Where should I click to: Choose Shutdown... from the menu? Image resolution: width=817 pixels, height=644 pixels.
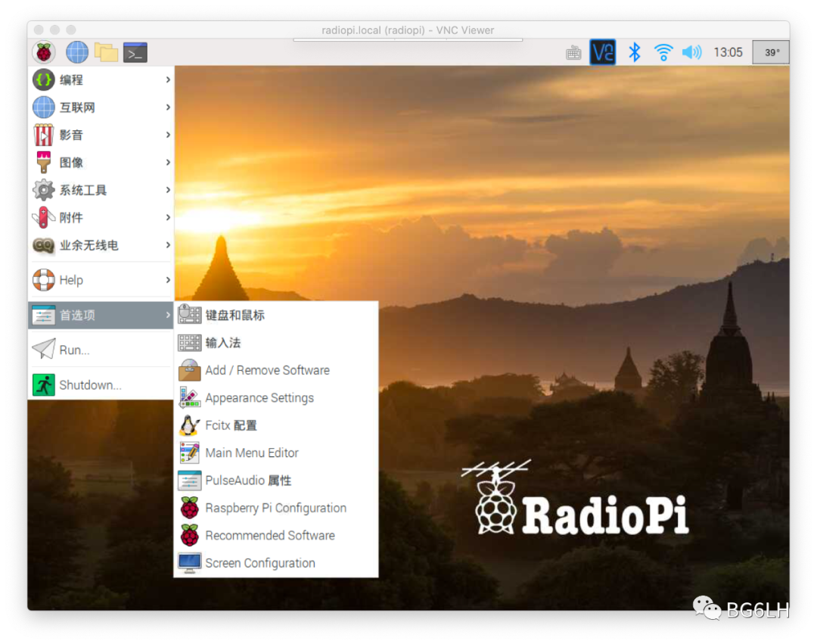pyautogui.click(x=101, y=385)
